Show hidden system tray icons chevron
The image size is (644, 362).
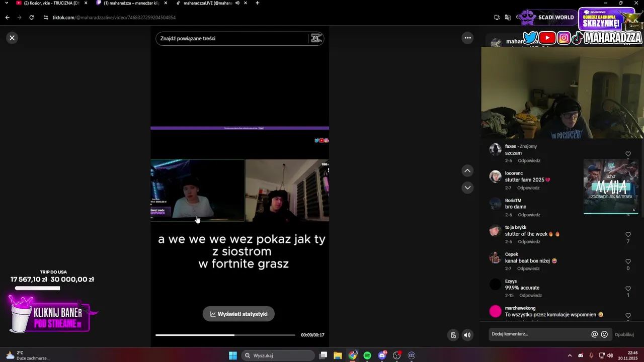click(x=570, y=355)
